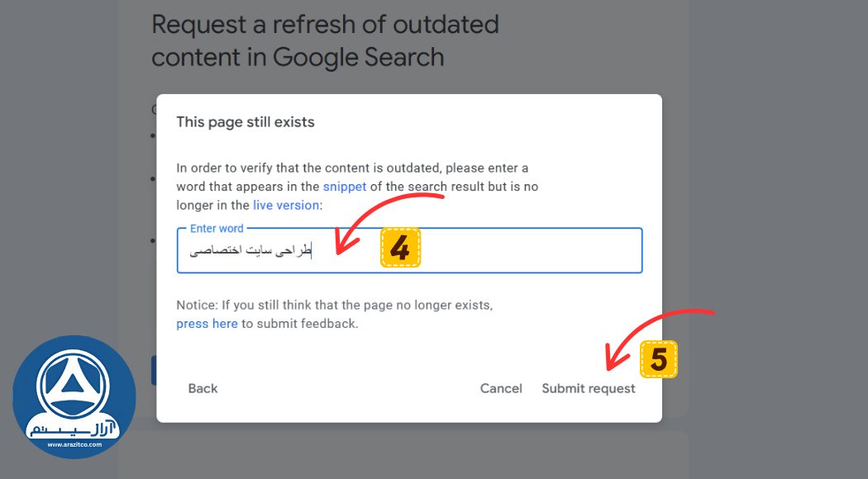Submit the refresh request
This screenshot has width=868, height=479.
[589, 388]
